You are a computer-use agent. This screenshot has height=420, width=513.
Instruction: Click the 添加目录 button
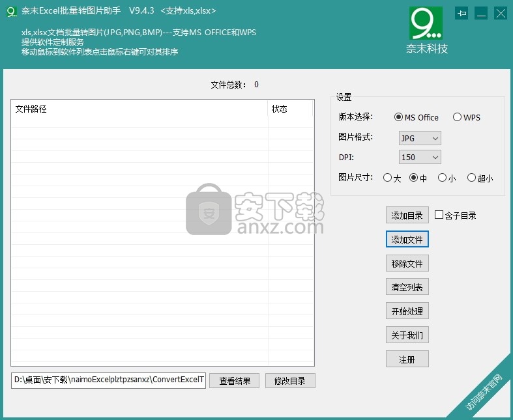click(407, 216)
